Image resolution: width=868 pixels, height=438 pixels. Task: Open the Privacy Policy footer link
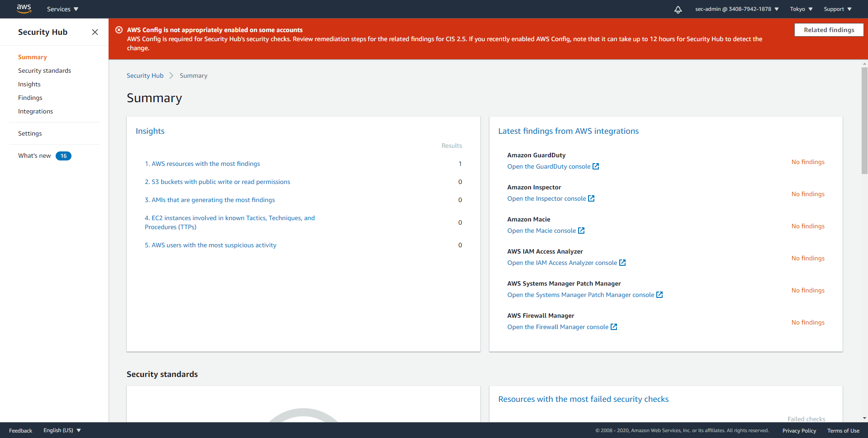(x=799, y=431)
